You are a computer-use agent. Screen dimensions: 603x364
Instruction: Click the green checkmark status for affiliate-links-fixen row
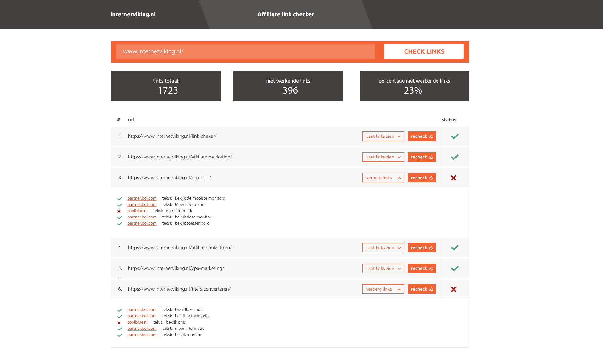[x=454, y=248]
